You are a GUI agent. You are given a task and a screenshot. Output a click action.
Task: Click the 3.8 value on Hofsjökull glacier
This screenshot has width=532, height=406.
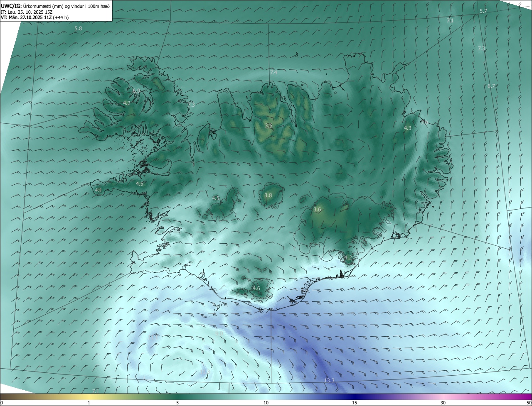(268, 196)
